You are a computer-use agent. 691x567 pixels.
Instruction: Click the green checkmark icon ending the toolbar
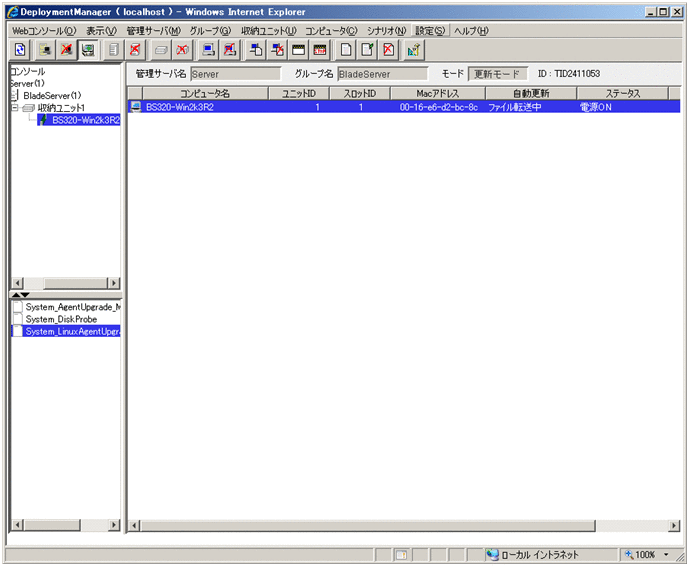coord(413,49)
